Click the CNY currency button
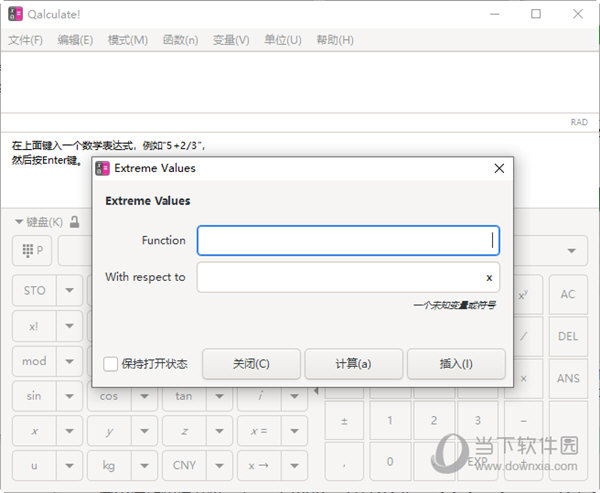This screenshot has height=493, width=600. [x=184, y=466]
